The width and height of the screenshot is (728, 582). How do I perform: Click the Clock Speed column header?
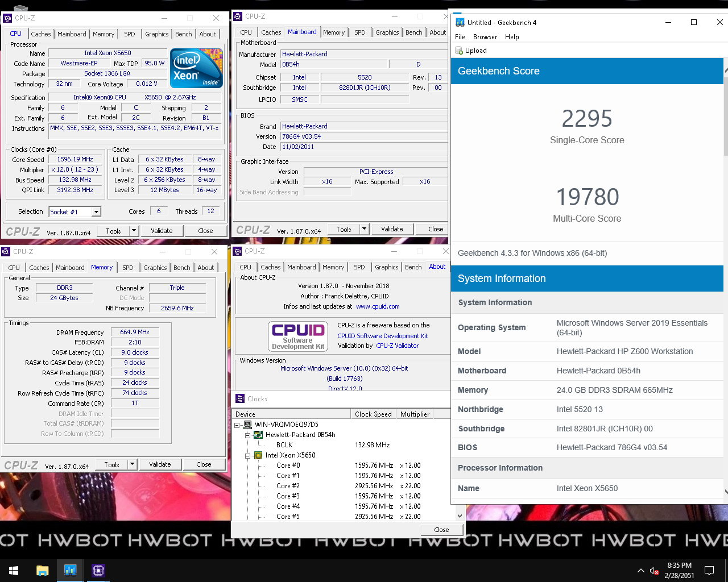click(373, 414)
